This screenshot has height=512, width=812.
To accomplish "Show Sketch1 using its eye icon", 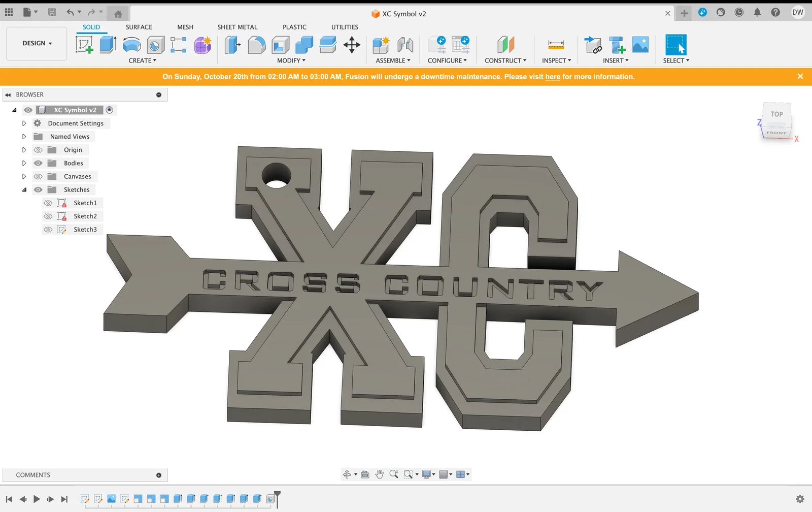I will 48,203.
